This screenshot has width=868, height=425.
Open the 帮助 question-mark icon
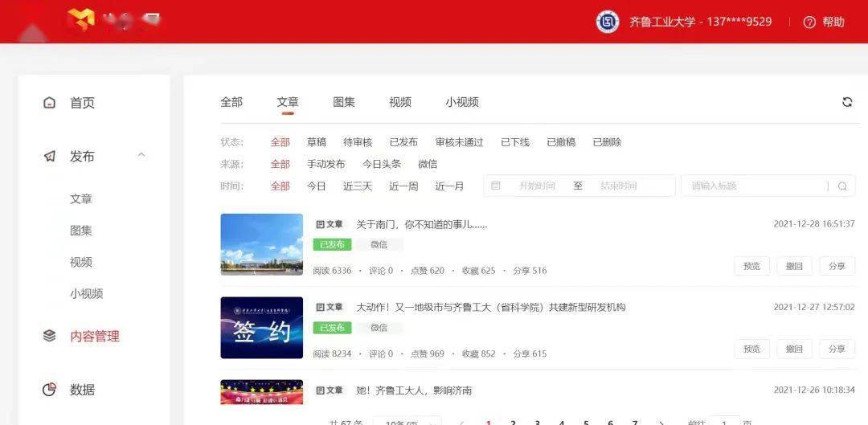(809, 22)
